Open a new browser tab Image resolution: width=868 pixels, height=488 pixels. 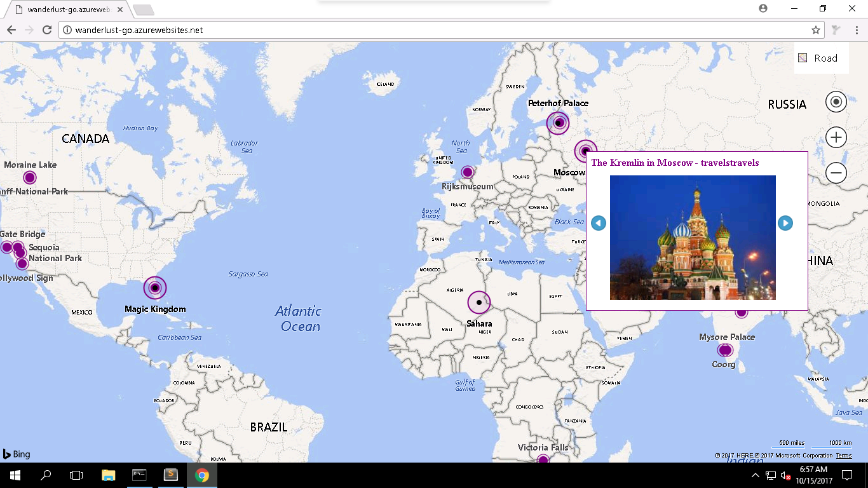(143, 10)
